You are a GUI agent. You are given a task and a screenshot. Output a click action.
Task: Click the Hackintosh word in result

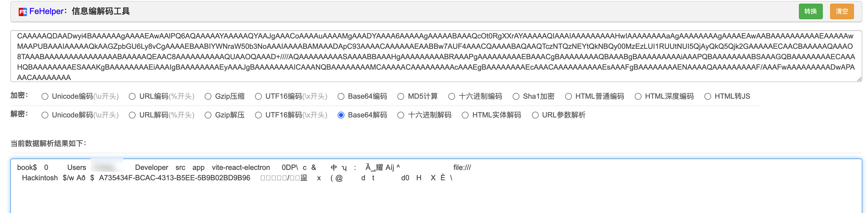coord(40,178)
